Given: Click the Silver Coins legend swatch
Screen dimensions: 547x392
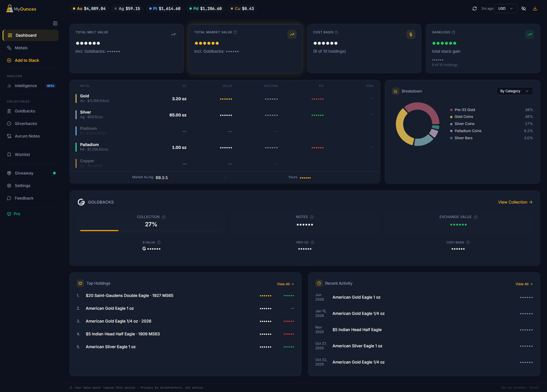Looking at the screenshot, I should [x=451, y=124].
